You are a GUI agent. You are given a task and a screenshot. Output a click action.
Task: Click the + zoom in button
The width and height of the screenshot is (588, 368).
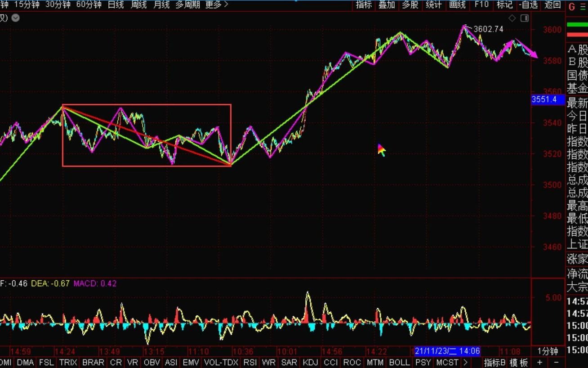click(540, 363)
